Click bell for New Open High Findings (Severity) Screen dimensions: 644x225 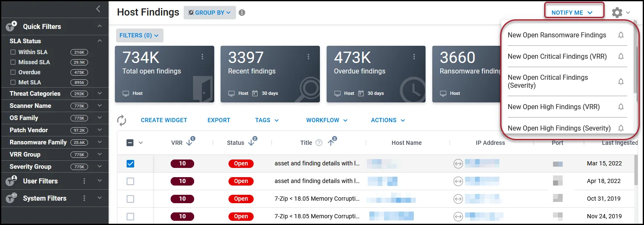(621, 128)
